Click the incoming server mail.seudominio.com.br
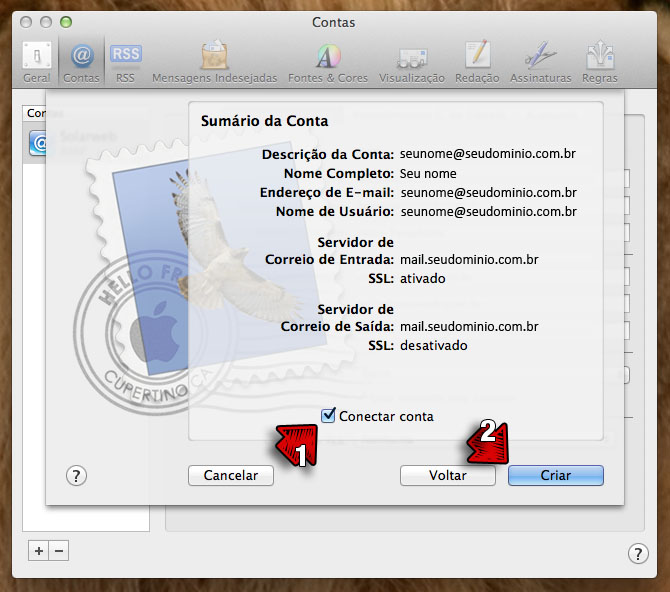Viewport: 670px width, 592px height. point(469,259)
